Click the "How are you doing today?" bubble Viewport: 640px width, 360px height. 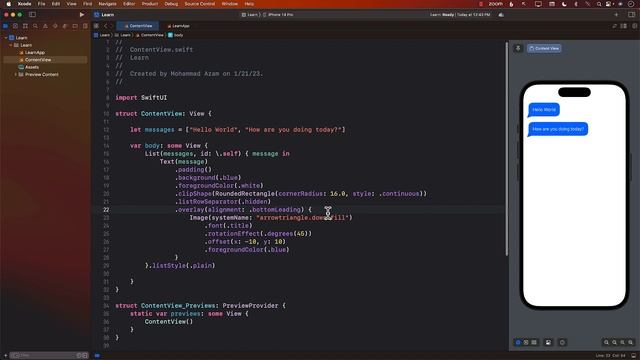tap(558, 129)
